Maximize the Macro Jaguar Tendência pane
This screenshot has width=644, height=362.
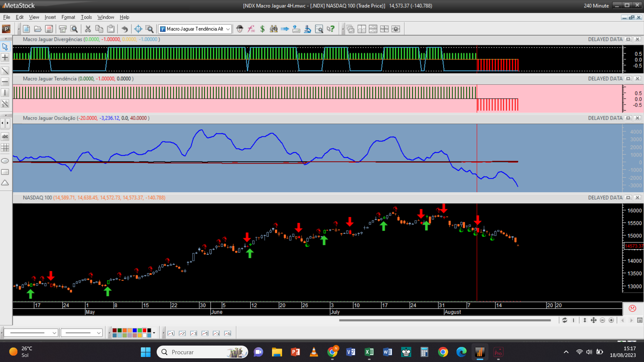[629, 78]
